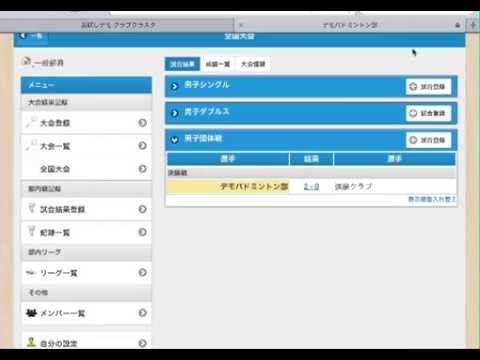Click the trophy icon beside 試合結果登録
Viewport: 480px width, 360px height.
[x=31, y=209]
